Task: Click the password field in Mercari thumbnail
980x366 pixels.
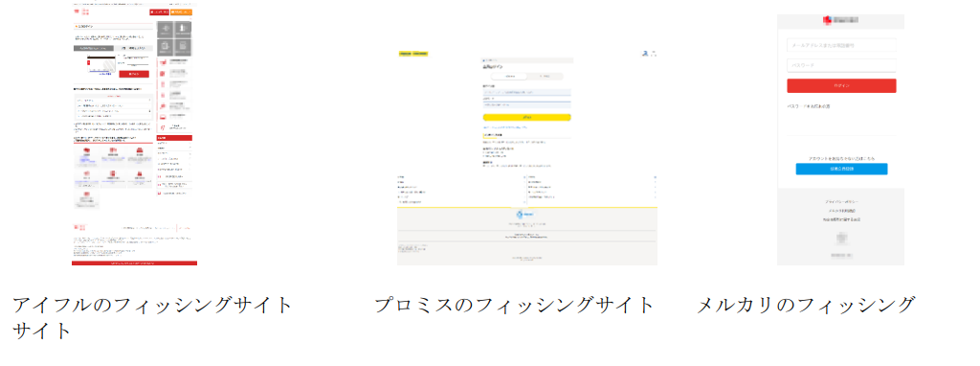Action: click(x=841, y=65)
